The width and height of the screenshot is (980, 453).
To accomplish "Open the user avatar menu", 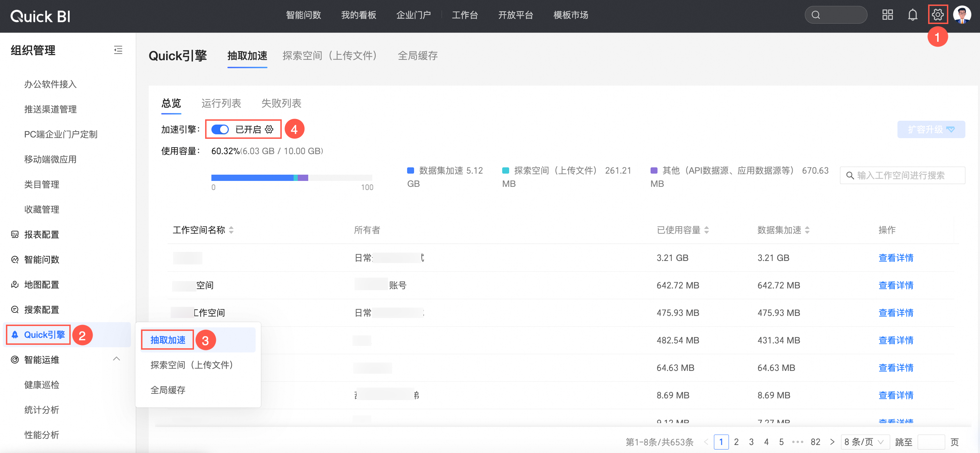I will (962, 15).
